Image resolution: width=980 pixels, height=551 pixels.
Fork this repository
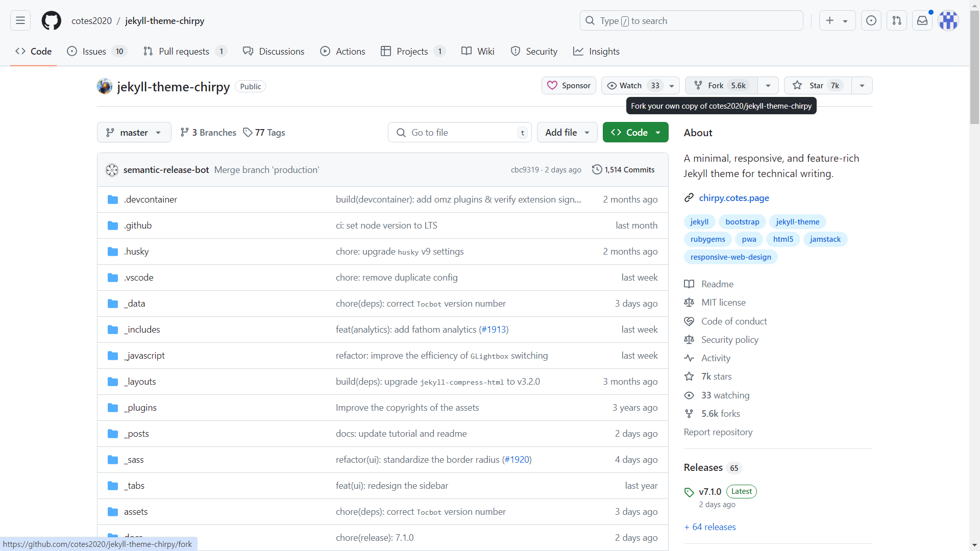tap(721, 86)
